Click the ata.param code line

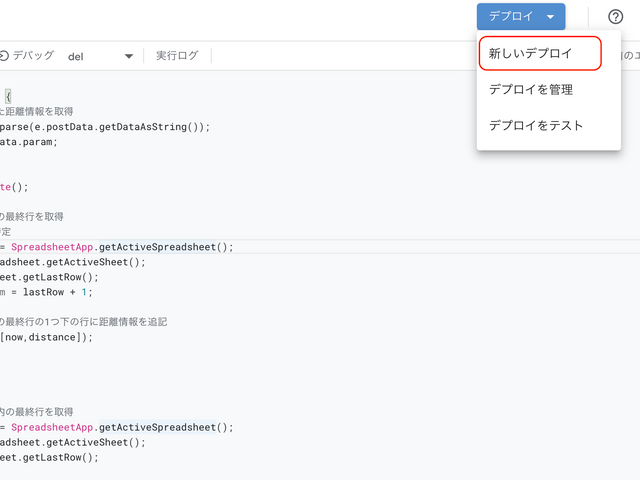[30, 142]
